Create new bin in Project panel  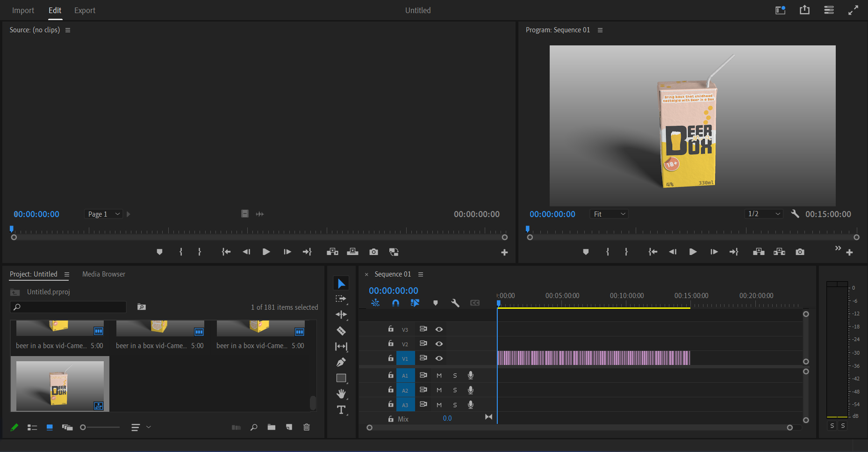pos(271,427)
